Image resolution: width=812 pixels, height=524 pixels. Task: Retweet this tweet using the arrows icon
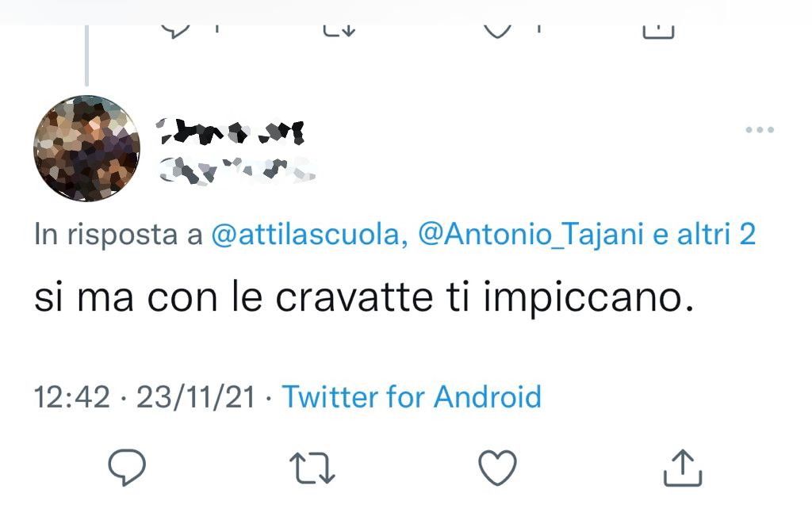[x=312, y=468]
